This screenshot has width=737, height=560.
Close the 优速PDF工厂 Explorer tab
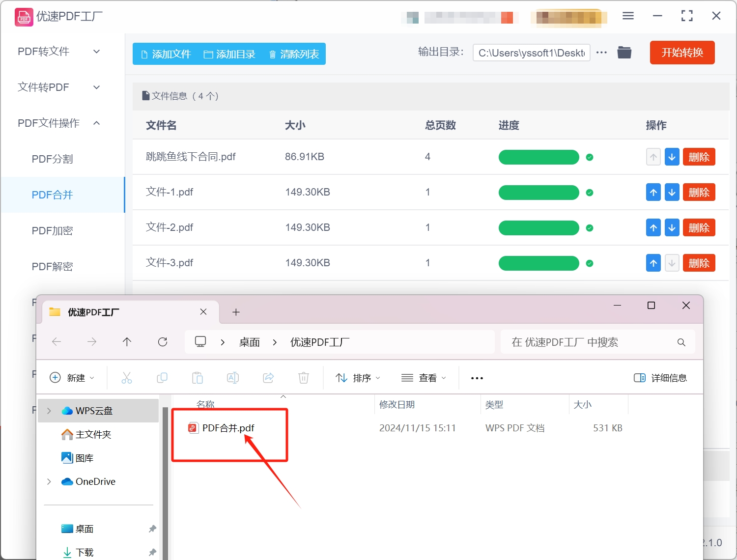click(203, 312)
